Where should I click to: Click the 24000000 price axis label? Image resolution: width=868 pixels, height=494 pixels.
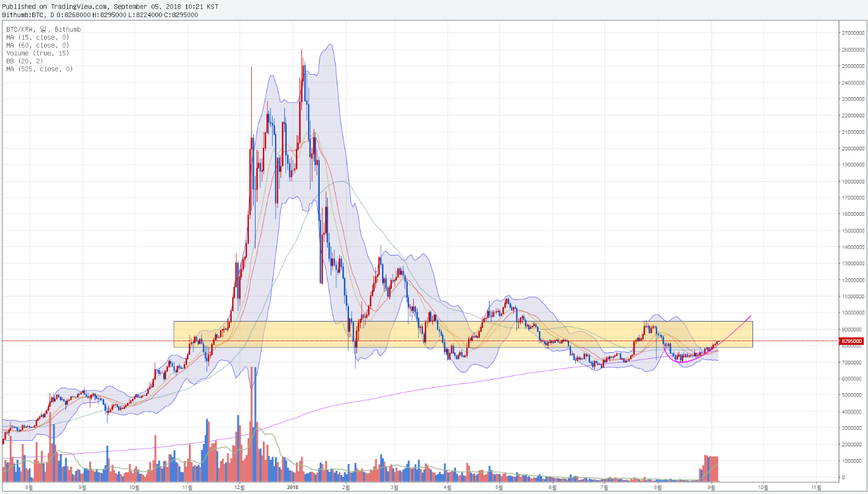pos(853,82)
